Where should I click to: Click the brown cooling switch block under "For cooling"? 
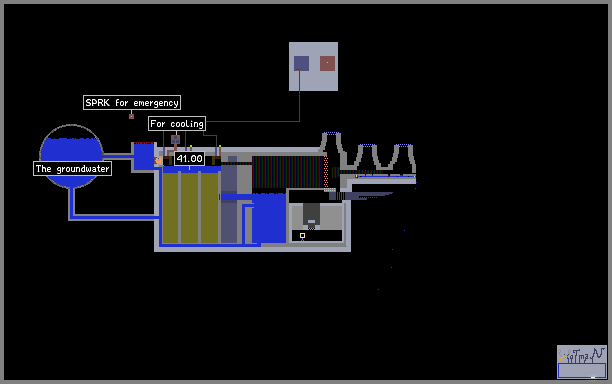coord(176,139)
